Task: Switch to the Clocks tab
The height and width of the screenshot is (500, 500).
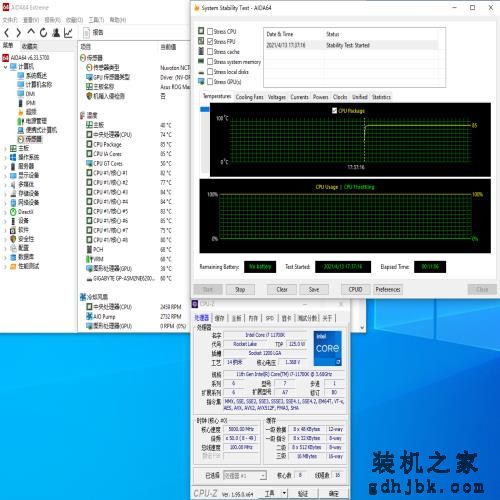Action: pyautogui.click(x=340, y=97)
